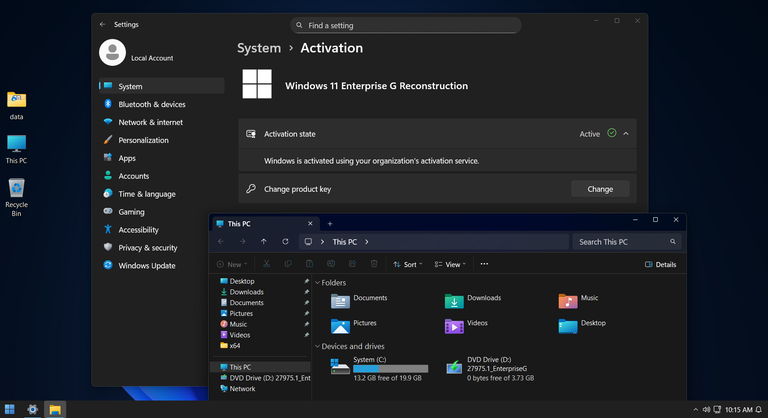Collapse the Folders group

[x=317, y=283]
